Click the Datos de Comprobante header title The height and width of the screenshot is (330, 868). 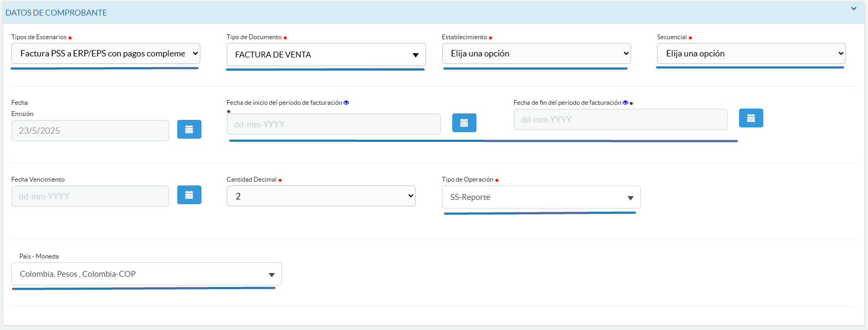click(x=56, y=12)
